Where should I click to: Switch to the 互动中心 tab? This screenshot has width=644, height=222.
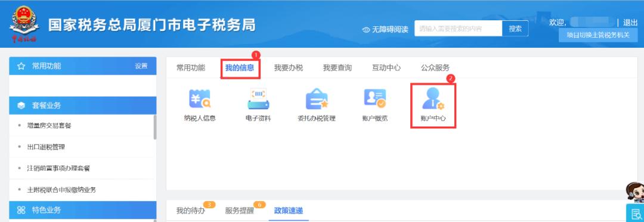click(x=386, y=68)
